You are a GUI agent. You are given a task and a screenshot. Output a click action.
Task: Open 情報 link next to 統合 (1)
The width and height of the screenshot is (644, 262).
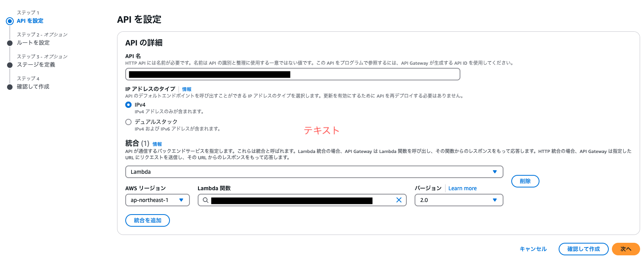157,144
